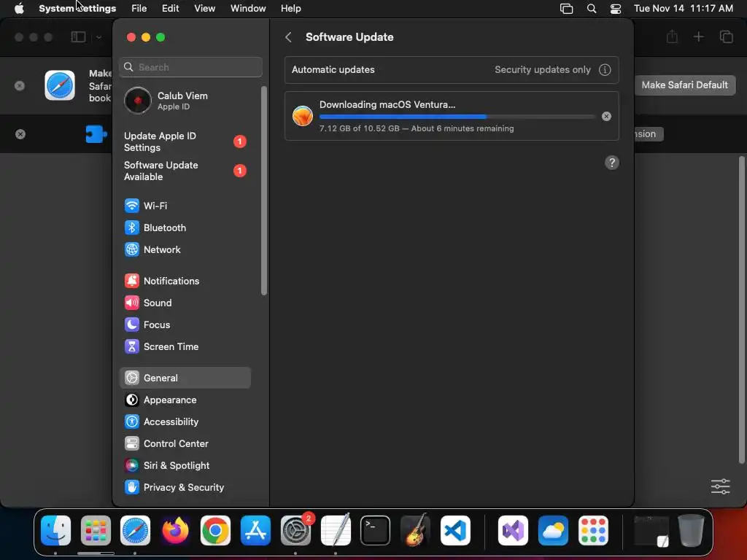The width and height of the screenshot is (747, 560).
Task: Expand Safari sidebar dropdown chevron
Action: (x=98, y=37)
